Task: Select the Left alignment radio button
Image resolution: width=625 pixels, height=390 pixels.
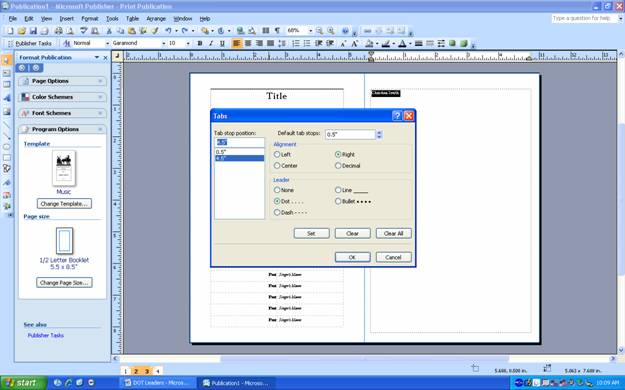Action: (x=277, y=154)
